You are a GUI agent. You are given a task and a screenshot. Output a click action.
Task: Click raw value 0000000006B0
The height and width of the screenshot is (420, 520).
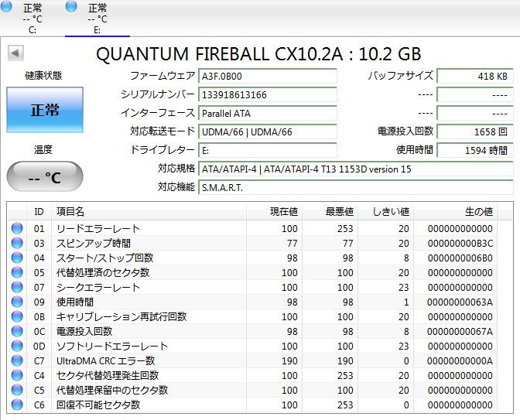coord(460,258)
